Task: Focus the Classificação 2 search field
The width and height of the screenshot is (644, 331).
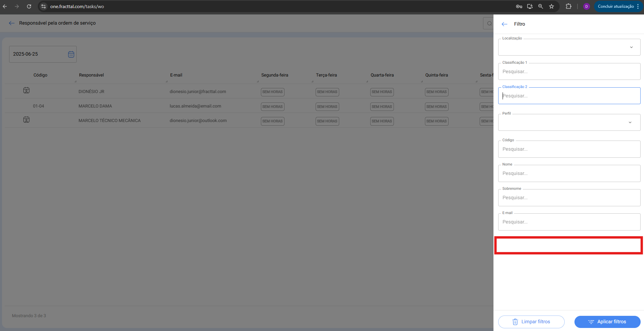Action: 569,96
